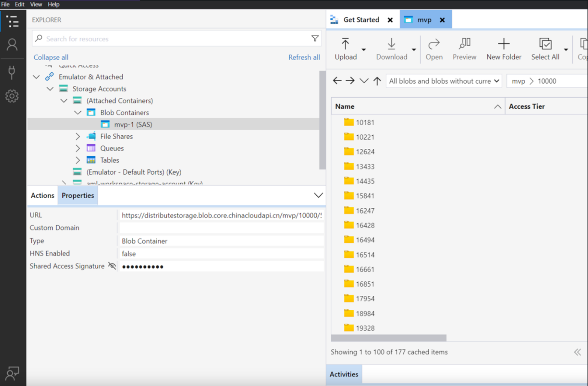Click the horizontal scrollbar under blob list
588x386 pixels.
tap(388, 338)
